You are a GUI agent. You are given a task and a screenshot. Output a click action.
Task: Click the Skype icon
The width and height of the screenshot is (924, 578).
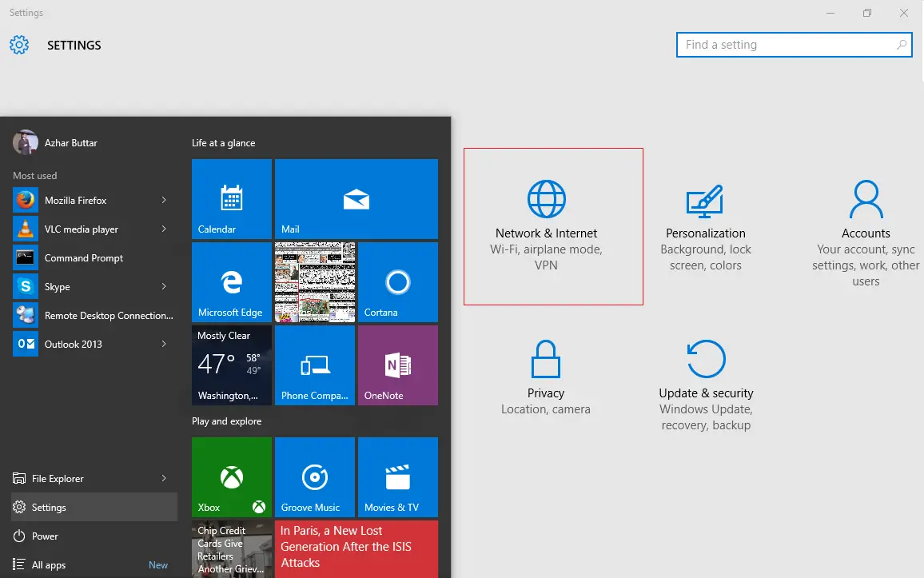click(26, 286)
